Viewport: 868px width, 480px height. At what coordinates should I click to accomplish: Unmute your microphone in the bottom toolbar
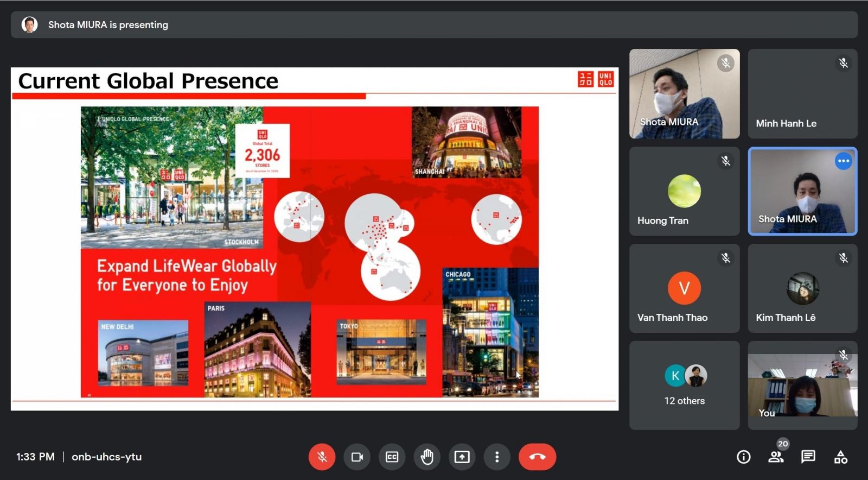[x=322, y=457]
